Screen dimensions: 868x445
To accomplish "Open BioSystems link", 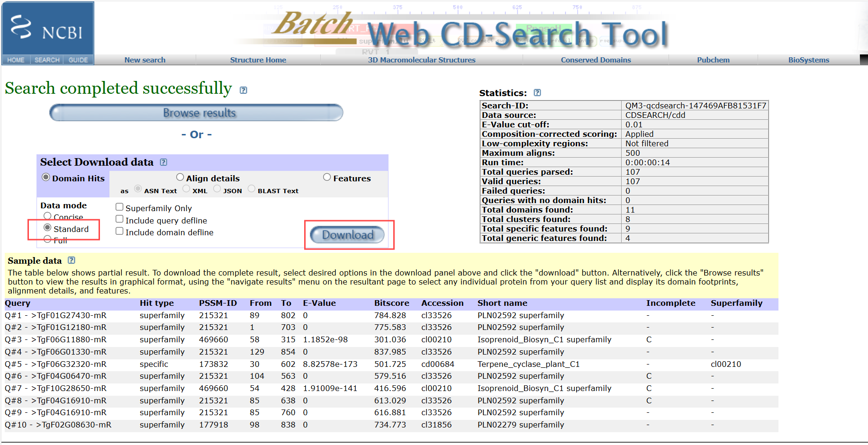I will click(809, 60).
